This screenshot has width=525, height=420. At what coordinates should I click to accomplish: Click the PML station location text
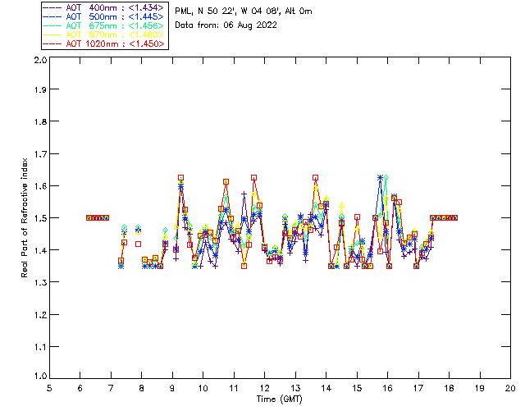244,11
